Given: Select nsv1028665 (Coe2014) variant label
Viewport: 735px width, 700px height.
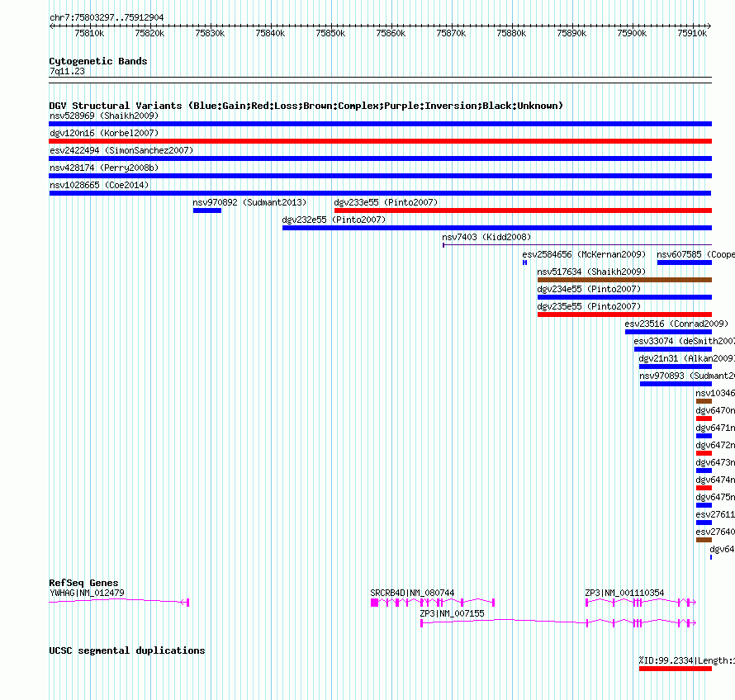Looking at the screenshot, I should click(99, 185).
